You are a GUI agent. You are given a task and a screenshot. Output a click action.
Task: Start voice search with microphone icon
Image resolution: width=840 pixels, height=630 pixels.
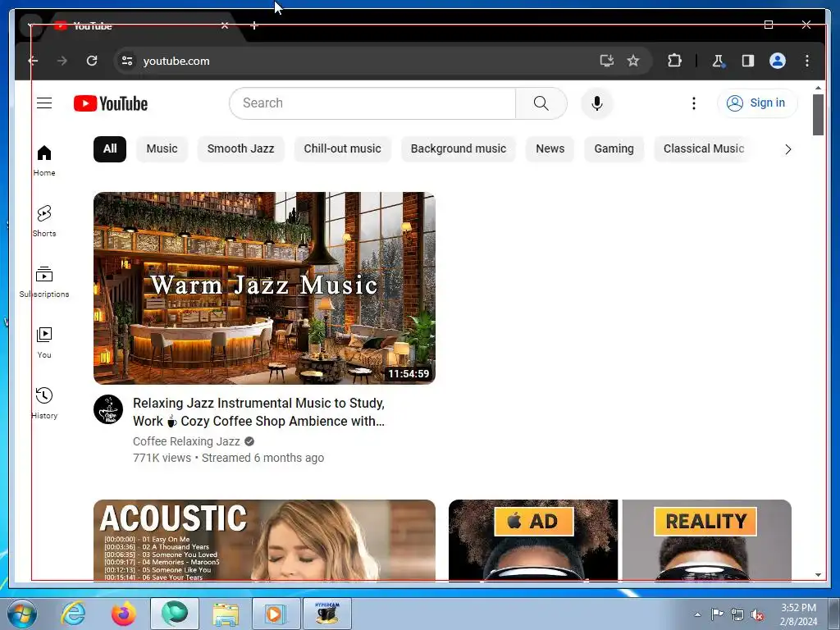[x=597, y=103]
